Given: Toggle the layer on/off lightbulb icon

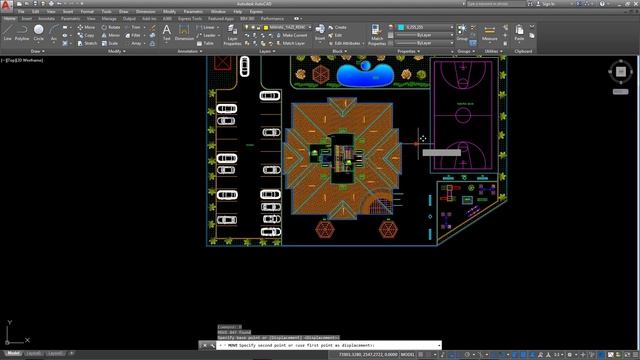Looking at the screenshot, I should [246, 27].
